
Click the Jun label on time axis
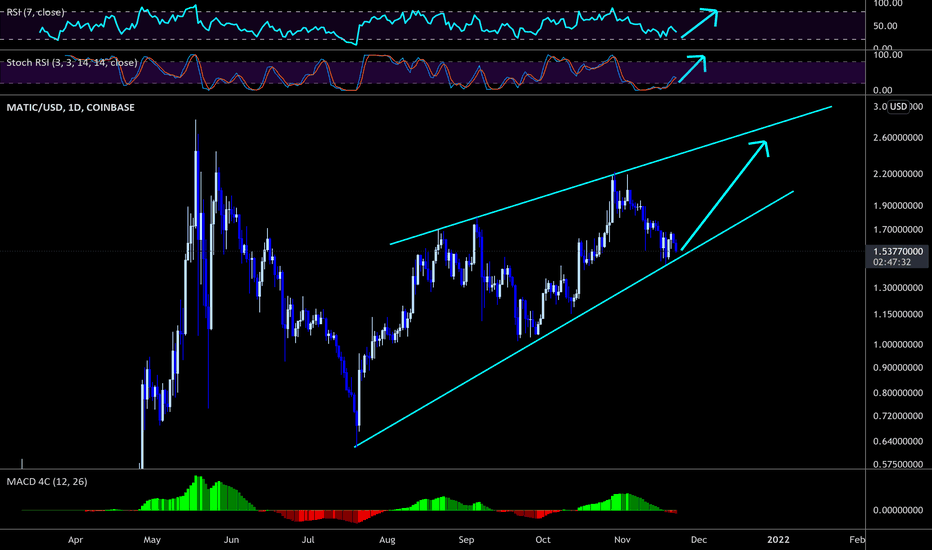click(231, 540)
